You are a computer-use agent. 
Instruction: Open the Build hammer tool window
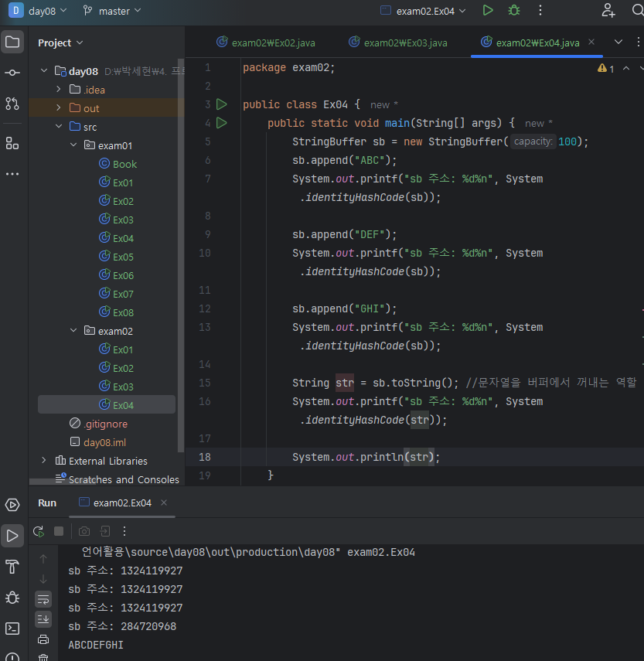(x=12, y=567)
